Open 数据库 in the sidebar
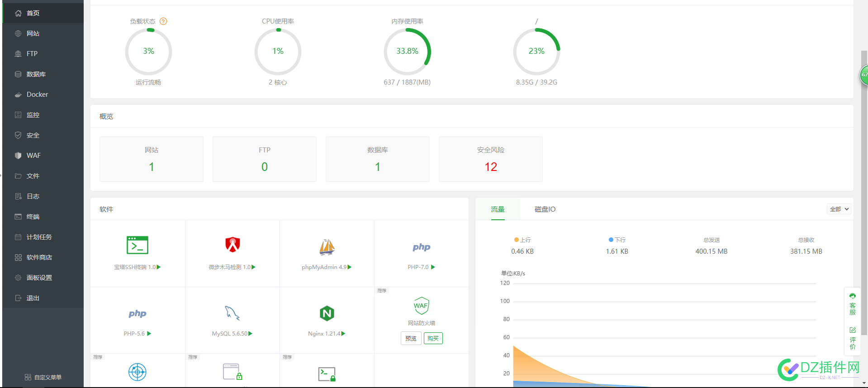 43,74
